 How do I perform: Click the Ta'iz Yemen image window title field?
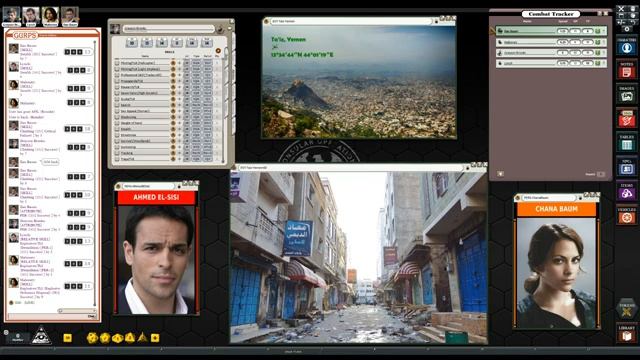pyautogui.click(x=351, y=21)
